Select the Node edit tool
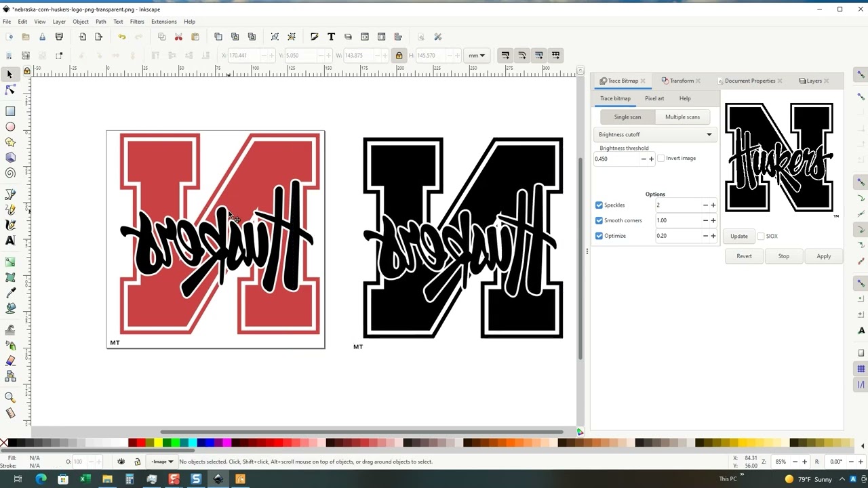This screenshot has height=488, width=868. (10, 90)
